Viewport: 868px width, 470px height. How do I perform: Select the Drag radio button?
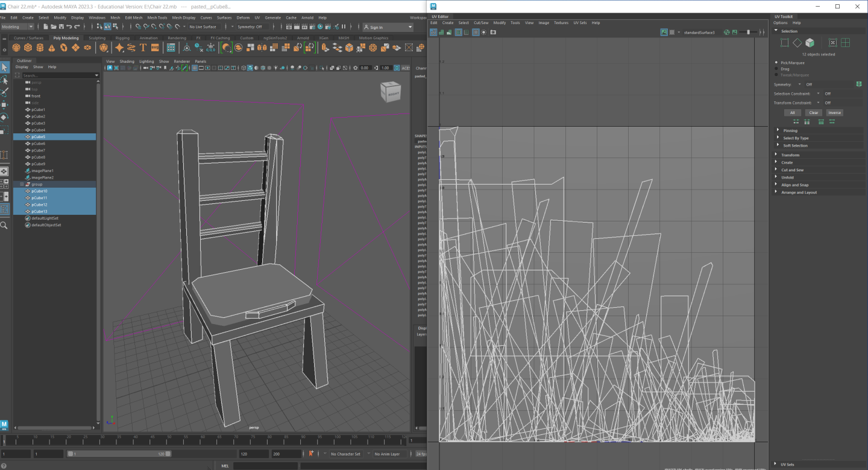776,69
